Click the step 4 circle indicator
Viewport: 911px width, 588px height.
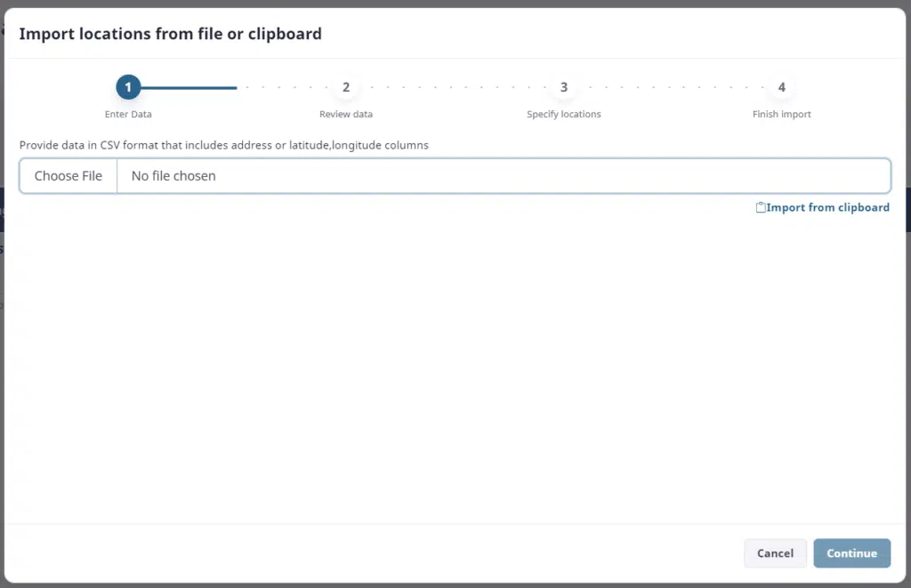click(782, 87)
